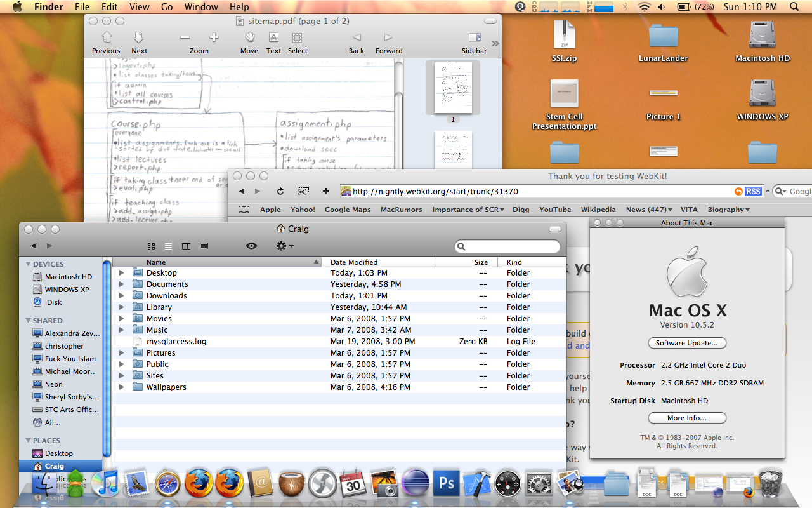Screen dimensions: 812x508
Task: Collapse the SHARED sidebar section
Action: pyautogui.click(x=29, y=321)
